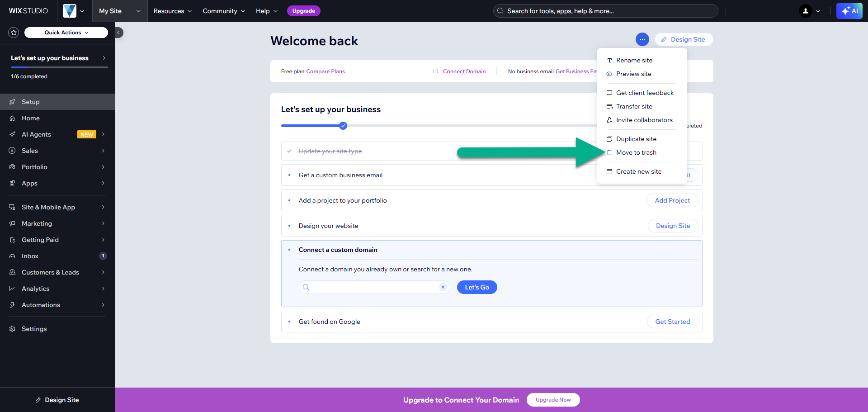Choose Preview site from the menu
Screen dimensions: 868x412
click(x=642, y=74)
